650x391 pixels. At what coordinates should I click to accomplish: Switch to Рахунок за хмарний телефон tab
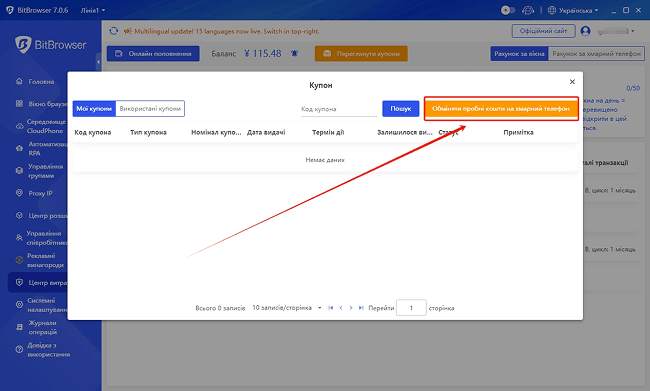click(x=597, y=54)
